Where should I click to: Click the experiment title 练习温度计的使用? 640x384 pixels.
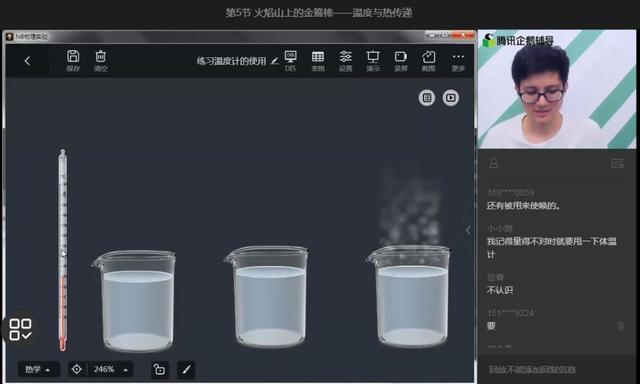tap(231, 61)
